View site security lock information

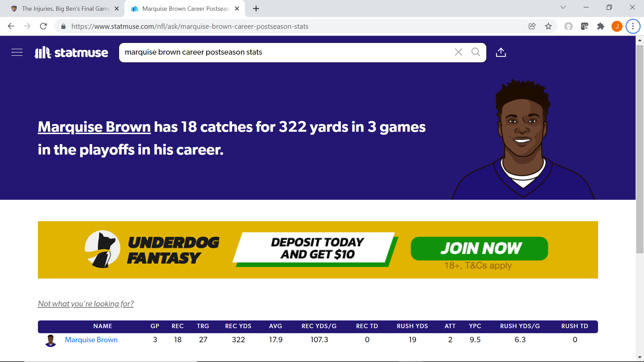pos(63,26)
